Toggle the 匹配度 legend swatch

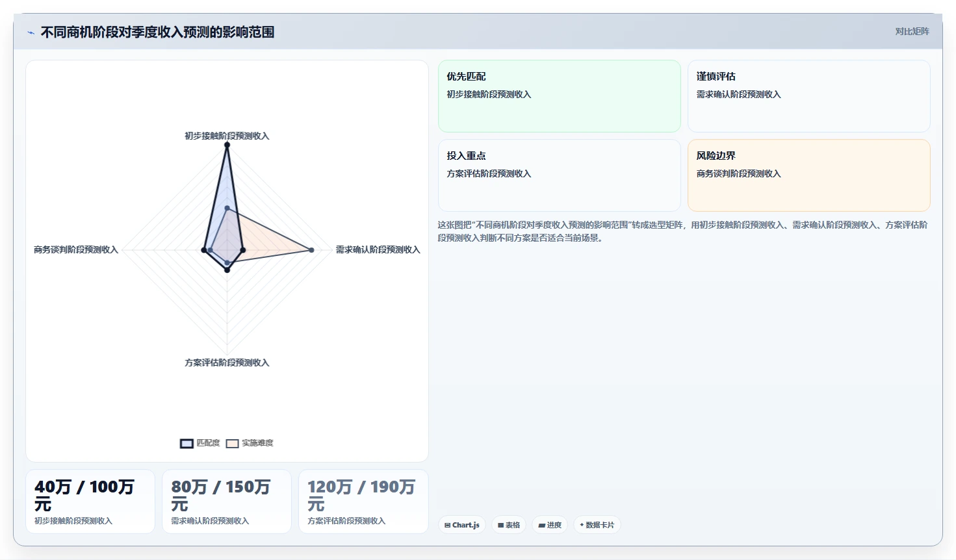pos(187,444)
